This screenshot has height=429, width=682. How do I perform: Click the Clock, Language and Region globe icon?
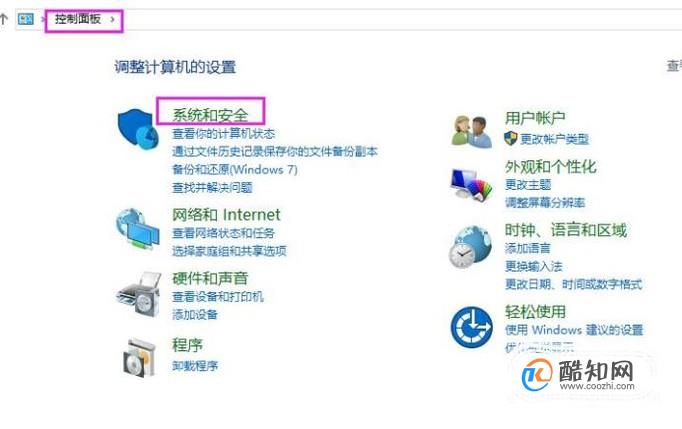click(x=470, y=247)
